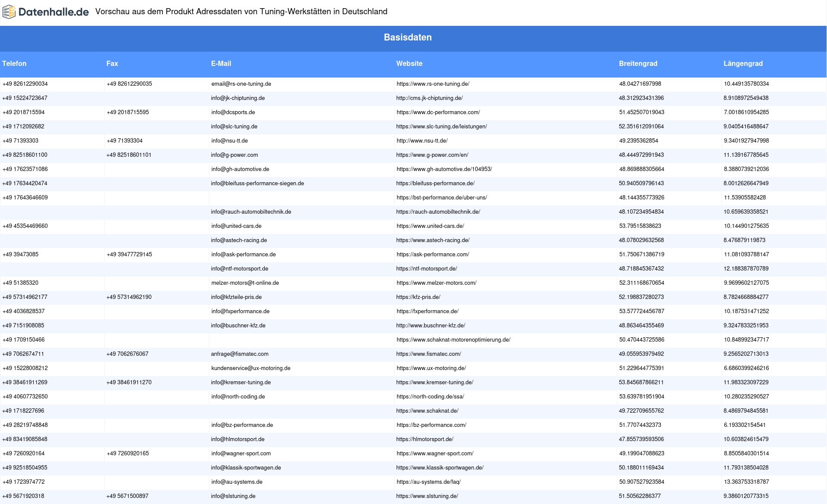Select phone +49 1712092682
Viewport: 827px width, 504px height.
pos(23,127)
